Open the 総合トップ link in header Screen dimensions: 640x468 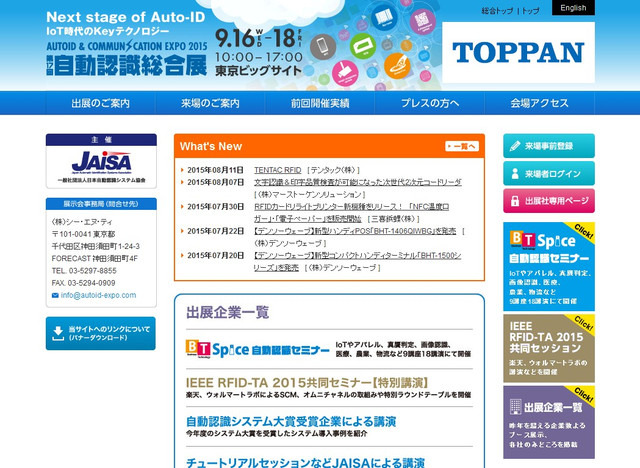pyautogui.click(x=497, y=11)
